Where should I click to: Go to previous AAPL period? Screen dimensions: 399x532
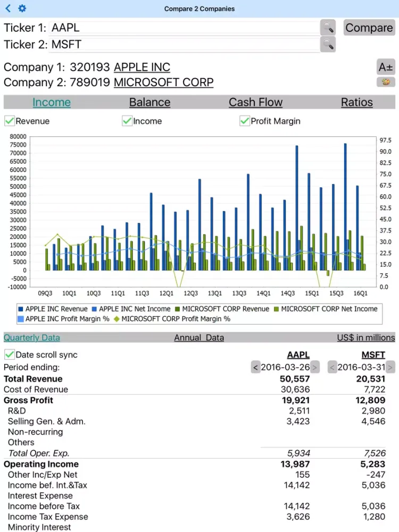click(x=255, y=367)
